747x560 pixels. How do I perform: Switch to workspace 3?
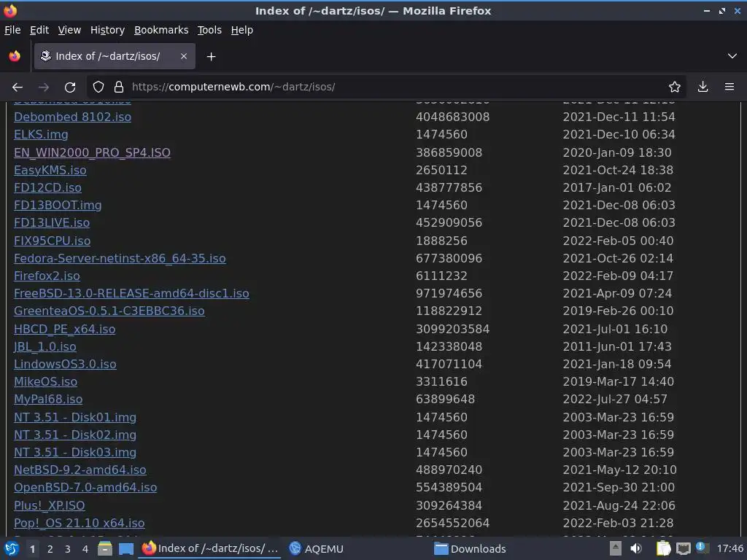68,550
